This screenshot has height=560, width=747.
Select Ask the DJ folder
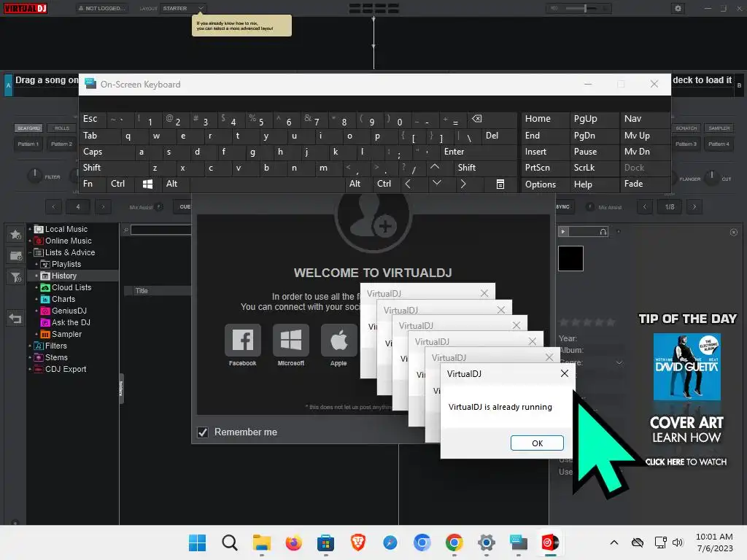(71, 322)
